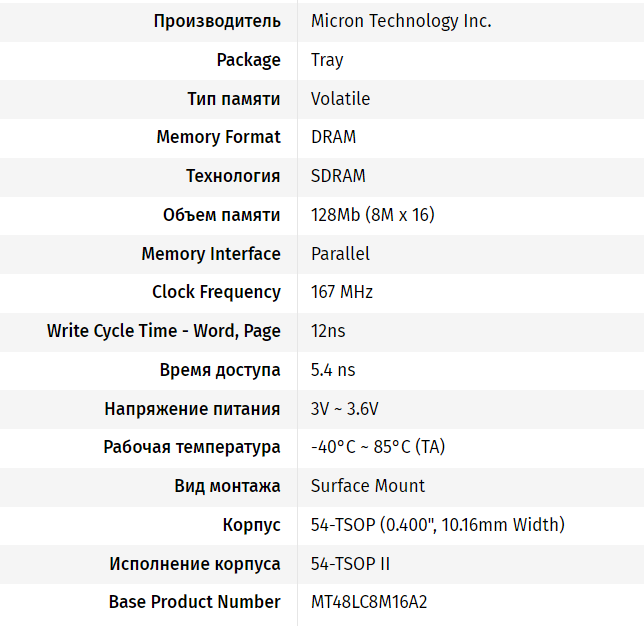
Task: Select the 54-TSOP (0.400", 10.16mm Width) value
Action: [438, 525]
